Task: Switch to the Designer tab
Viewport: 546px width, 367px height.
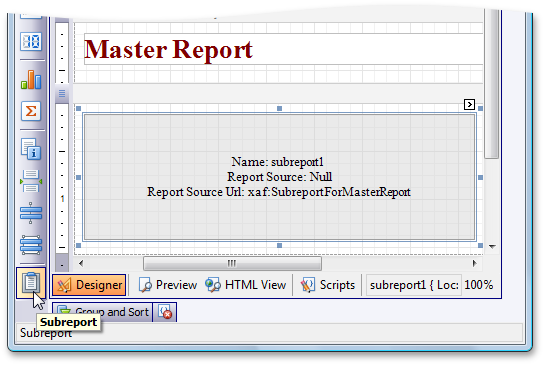Action: tap(89, 285)
